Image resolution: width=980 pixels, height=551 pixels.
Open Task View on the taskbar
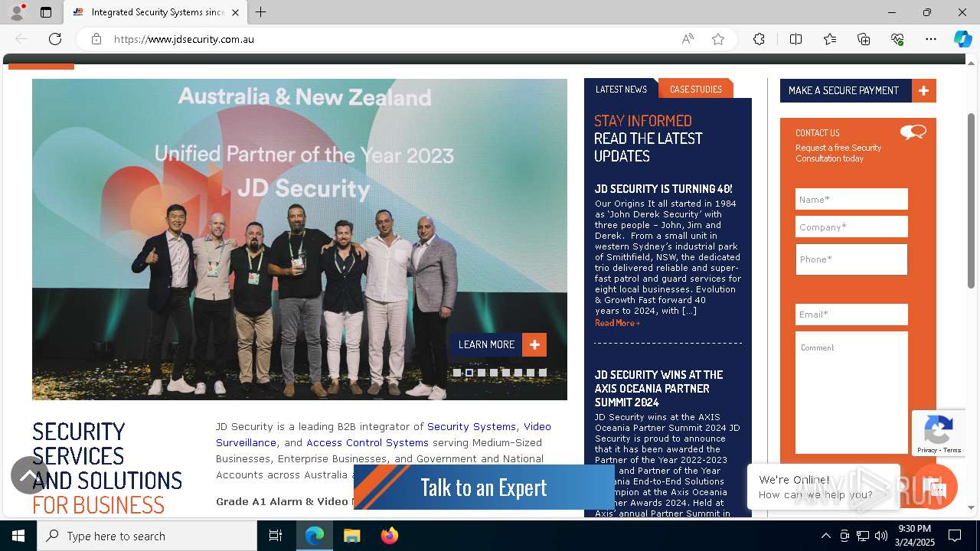click(276, 536)
